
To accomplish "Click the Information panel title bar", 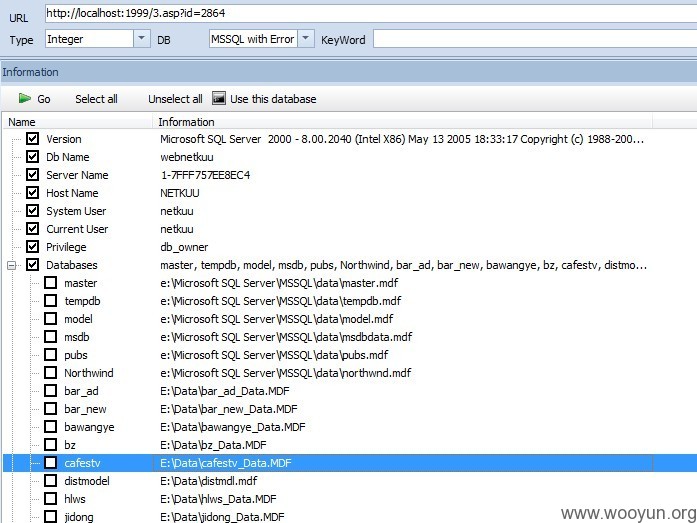I will [x=348, y=72].
